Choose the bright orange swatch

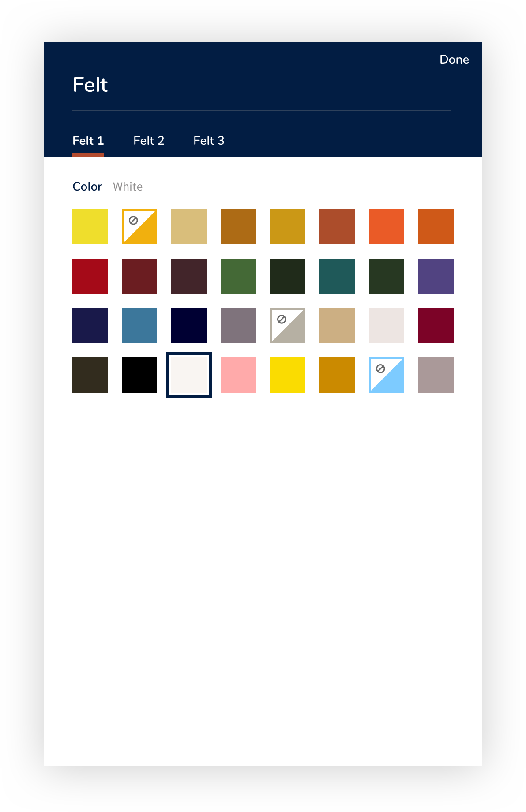(x=387, y=227)
